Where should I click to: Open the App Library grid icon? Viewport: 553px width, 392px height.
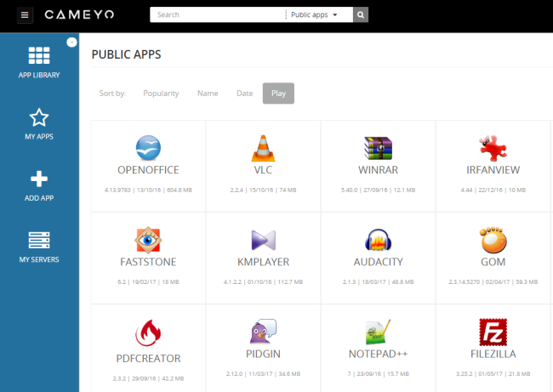tap(39, 55)
